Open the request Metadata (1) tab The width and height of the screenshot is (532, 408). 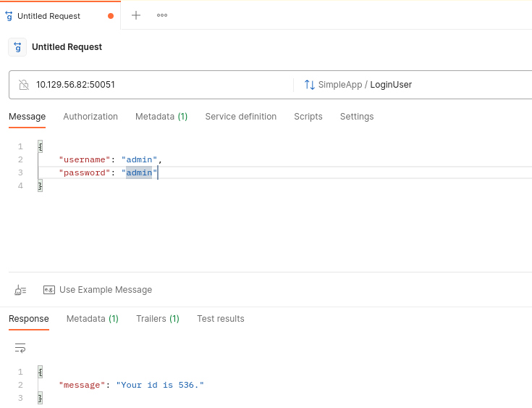pyautogui.click(x=161, y=117)
